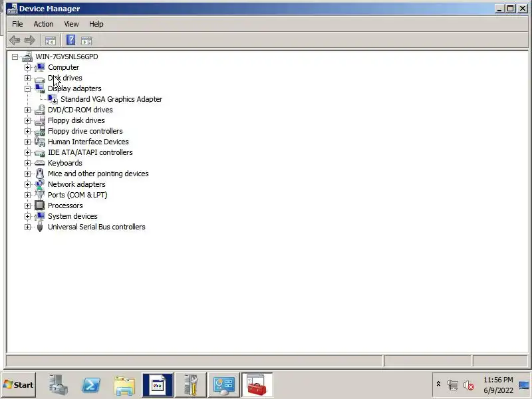
Task: Select the Network adapters label
Action: [76, 184]
